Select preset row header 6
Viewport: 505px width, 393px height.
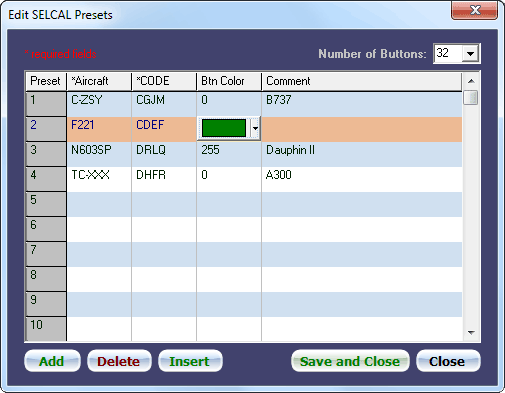pos(46,229)
